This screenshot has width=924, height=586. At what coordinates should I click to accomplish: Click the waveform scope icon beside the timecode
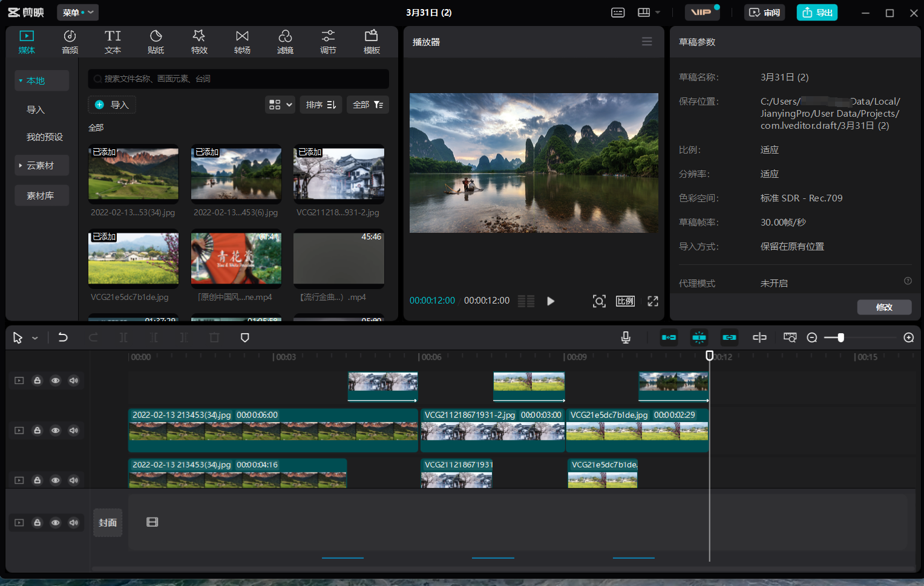(526, 301)
